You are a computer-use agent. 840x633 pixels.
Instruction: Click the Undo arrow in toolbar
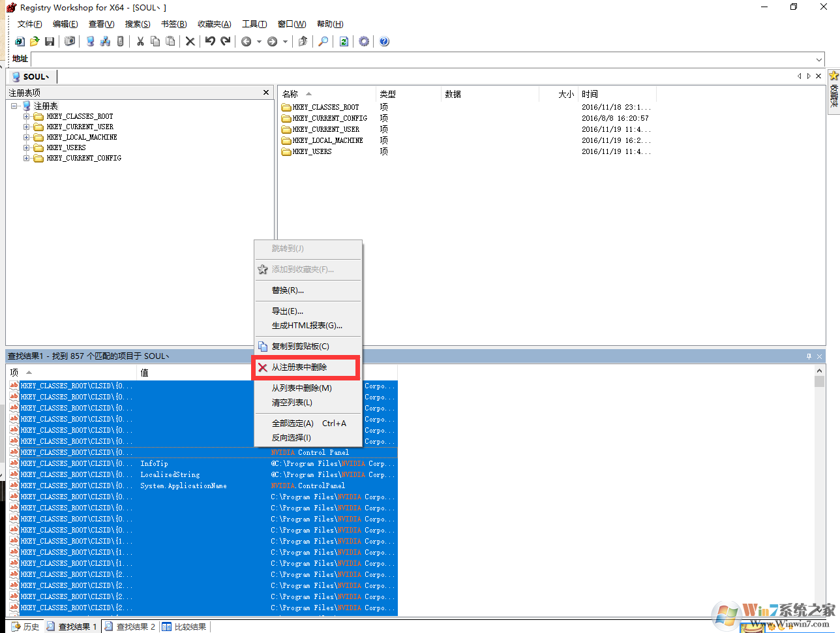coord(210,42)
